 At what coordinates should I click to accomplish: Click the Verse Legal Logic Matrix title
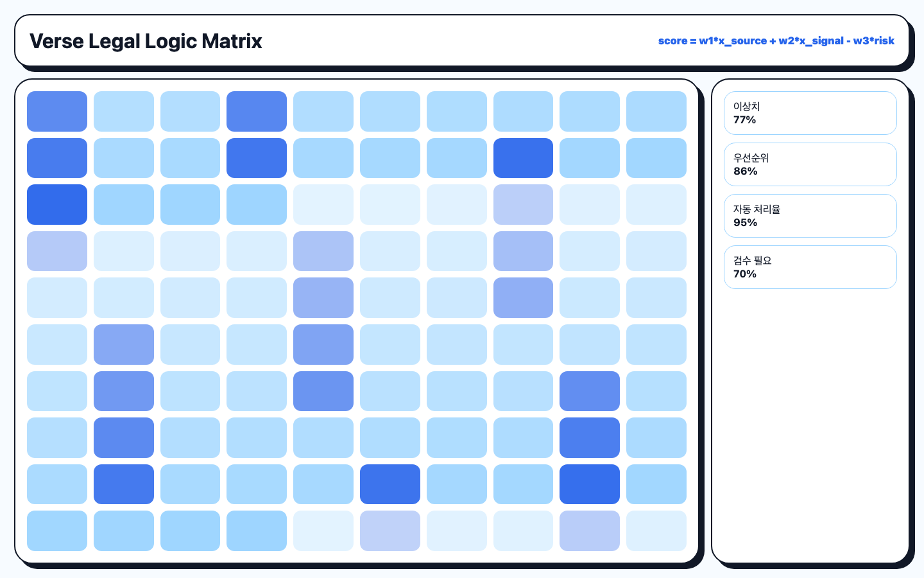pyautogui.click(x=146, y=41)
